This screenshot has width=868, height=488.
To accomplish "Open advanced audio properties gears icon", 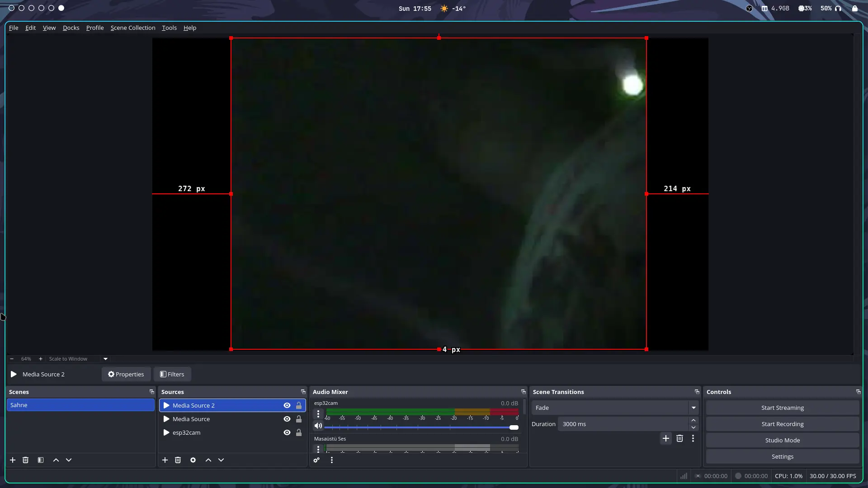I will coord(316,460).
